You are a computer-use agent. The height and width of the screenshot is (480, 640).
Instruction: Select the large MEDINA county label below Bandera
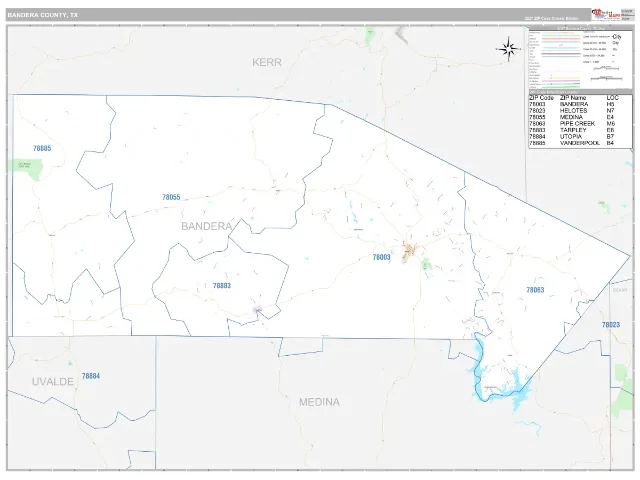[319, 402]
